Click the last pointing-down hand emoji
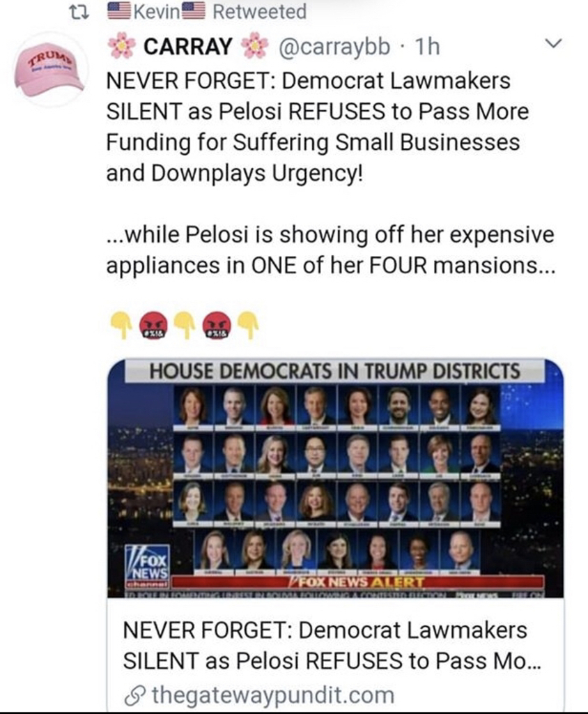 tap(249, 325)
